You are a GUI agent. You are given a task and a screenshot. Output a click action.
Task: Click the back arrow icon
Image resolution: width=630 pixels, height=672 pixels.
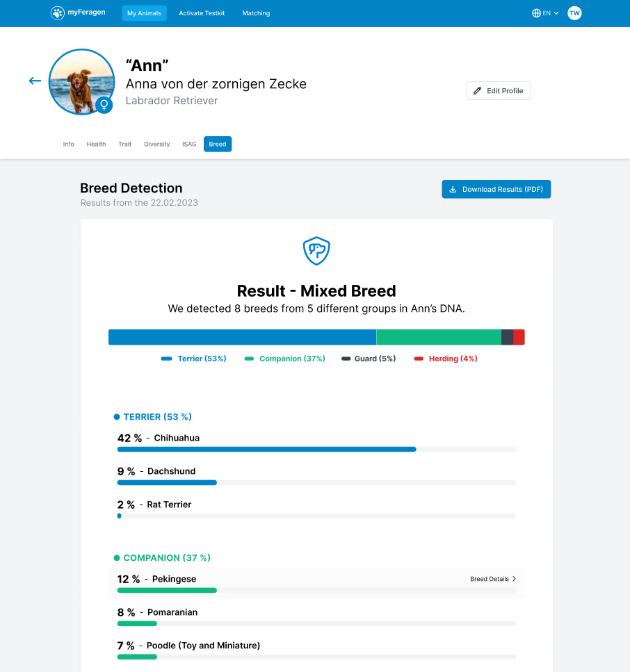coord(35,81)
